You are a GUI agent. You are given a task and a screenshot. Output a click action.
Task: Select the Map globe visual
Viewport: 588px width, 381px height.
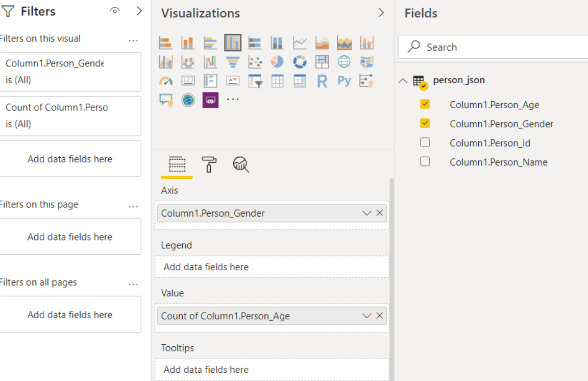(344, 62)
